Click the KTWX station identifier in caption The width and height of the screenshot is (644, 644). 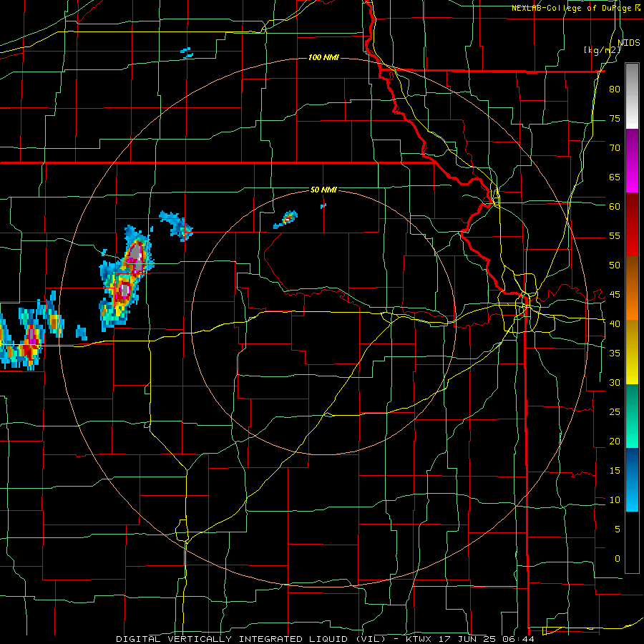[x=419, y=639]
